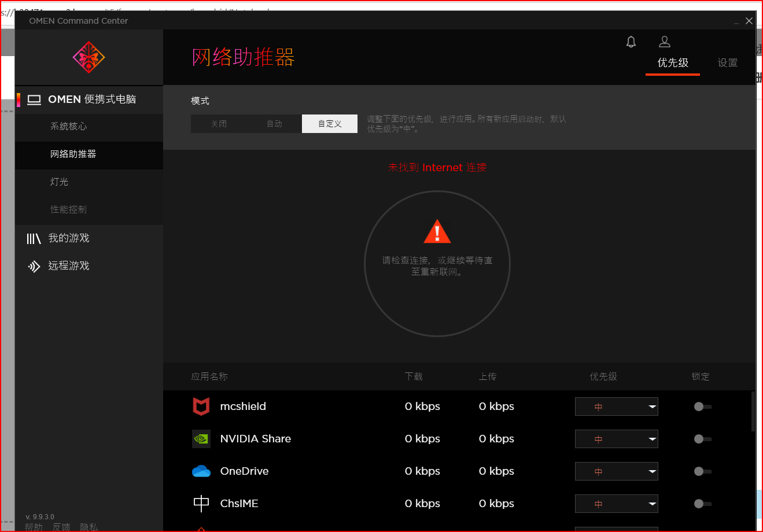Screen dimensions: 763x532
Task: Toggle the lock switch for mcshield
Action: coord(702,407)
